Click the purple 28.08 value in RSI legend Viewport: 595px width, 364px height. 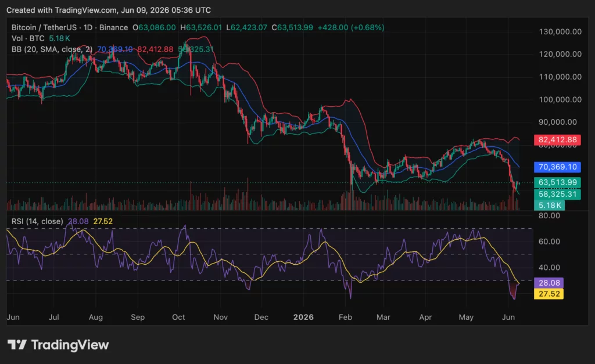pyautogui.click(x=78, y=221)
